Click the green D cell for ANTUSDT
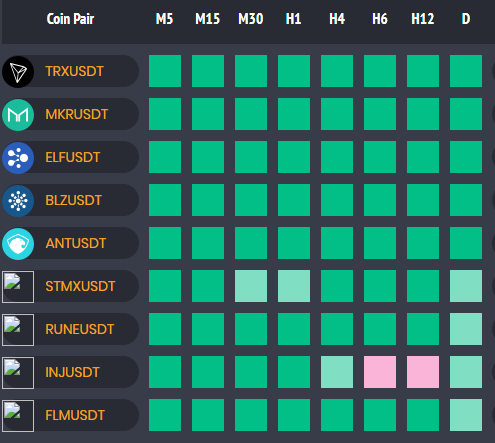This screenshot has width=495, height=443. 466,243
